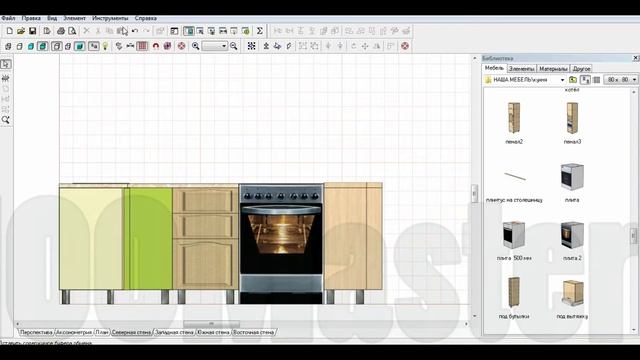
Task: Click the window layout icon left of the highlighted panel toggle
Action: [174, 31]
